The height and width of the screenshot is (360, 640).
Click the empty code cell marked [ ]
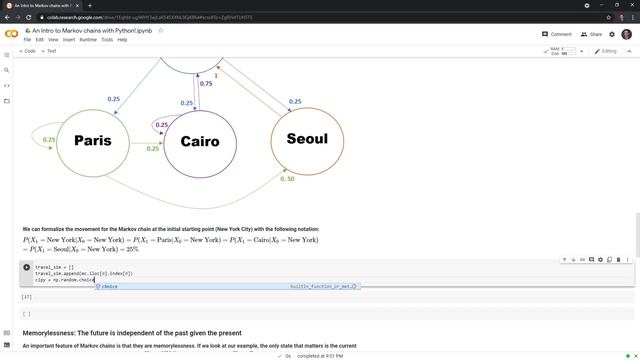click(327, 314)
